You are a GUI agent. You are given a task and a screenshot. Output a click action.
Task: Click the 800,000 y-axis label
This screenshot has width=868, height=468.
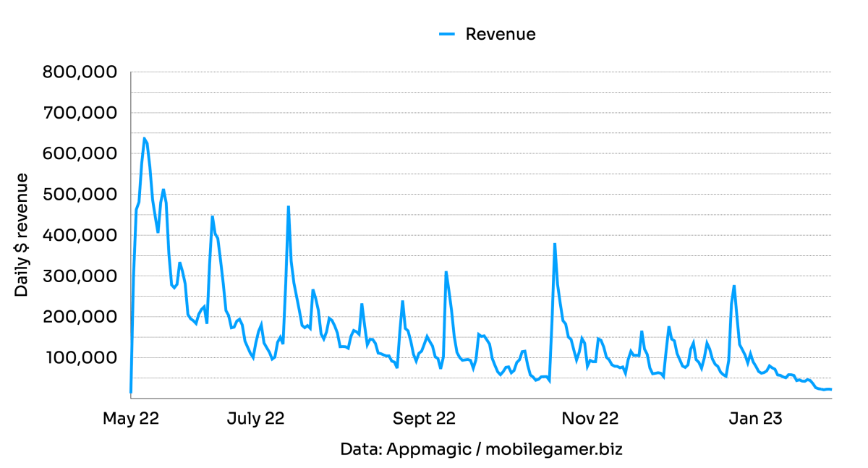[x=81, y=72]
